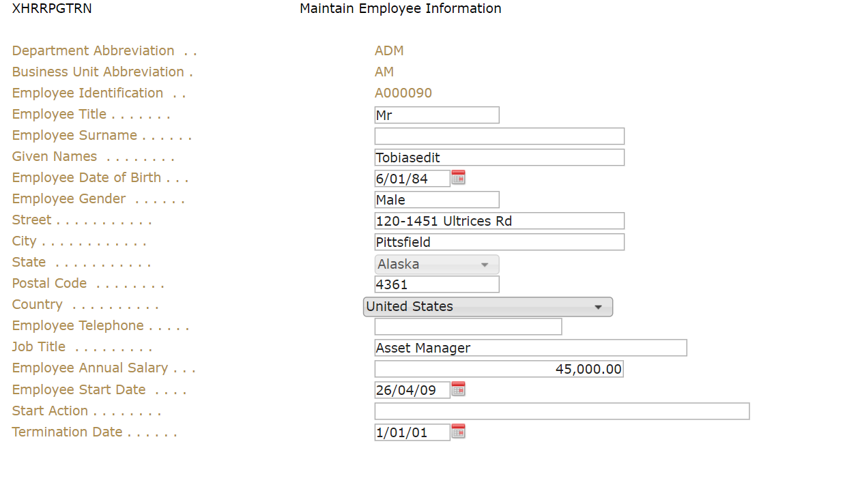858x504 pixels.
Task: Open the Termination Date calendar picker
Action: pyautogui.click(x=458, y=432)
